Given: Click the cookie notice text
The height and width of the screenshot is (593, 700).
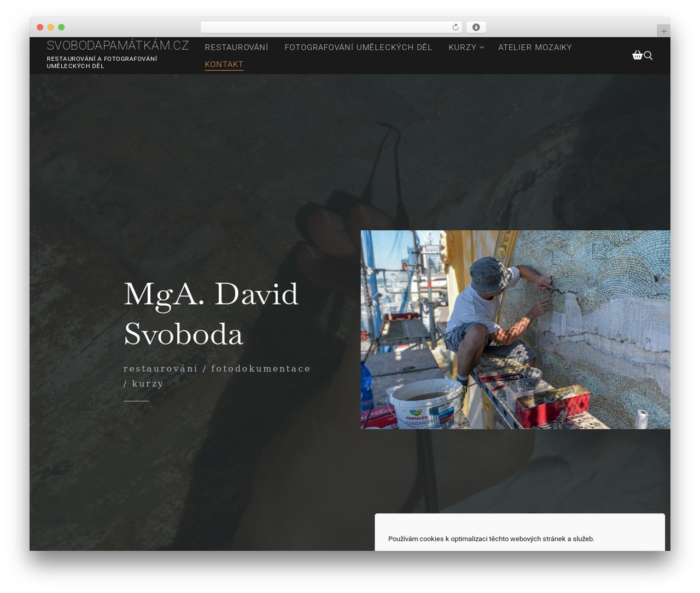Looking at the screenshot, I should [491, 539].
